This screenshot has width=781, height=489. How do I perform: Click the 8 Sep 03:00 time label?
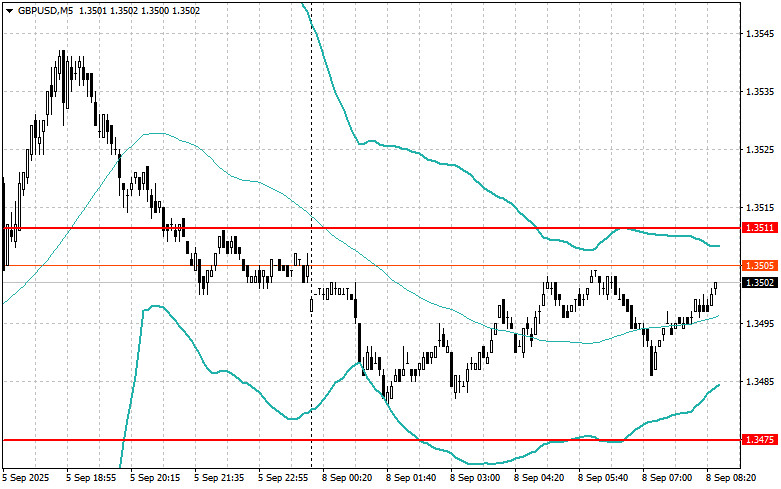475,478
